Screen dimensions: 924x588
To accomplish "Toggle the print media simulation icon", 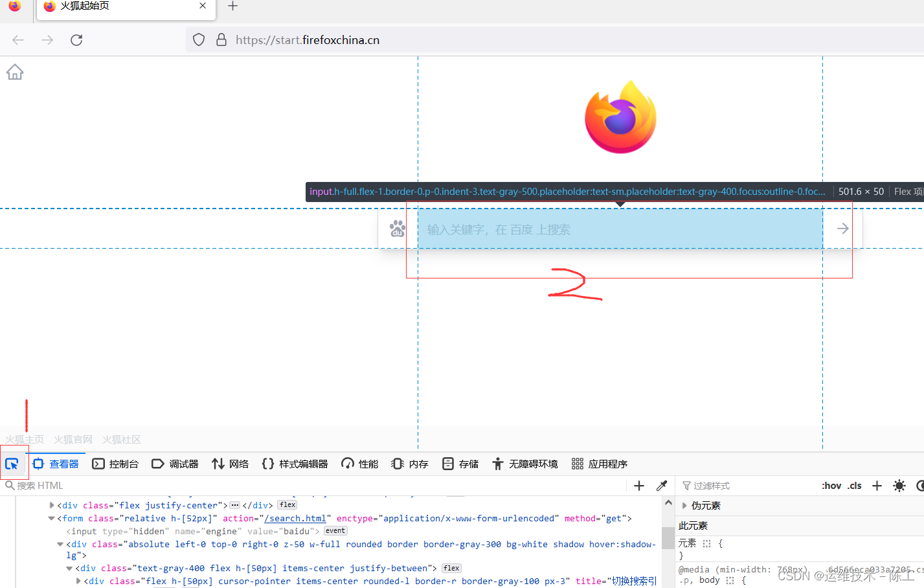I will click(920, 486).
